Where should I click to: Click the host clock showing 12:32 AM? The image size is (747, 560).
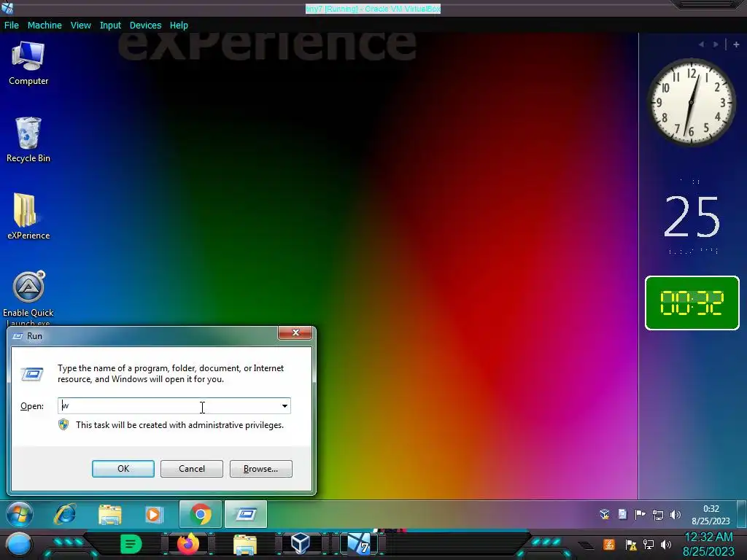pos(708,544)
